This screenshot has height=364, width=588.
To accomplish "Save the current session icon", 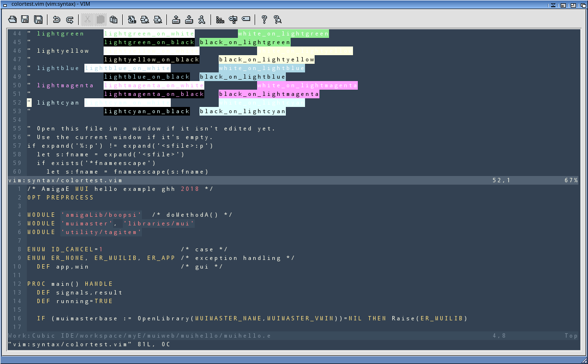I will coord(189,20).
